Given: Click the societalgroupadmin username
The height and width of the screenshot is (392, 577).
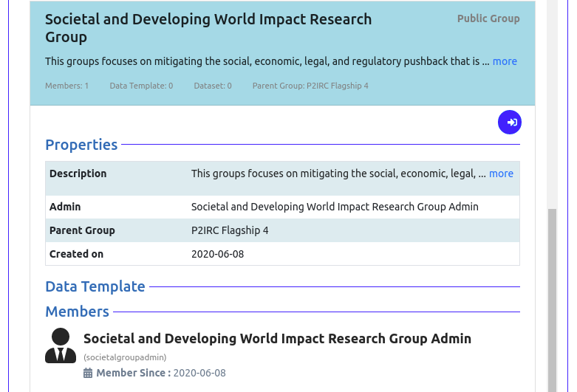Looking at the screenshot, I should (x=125, y=357).
